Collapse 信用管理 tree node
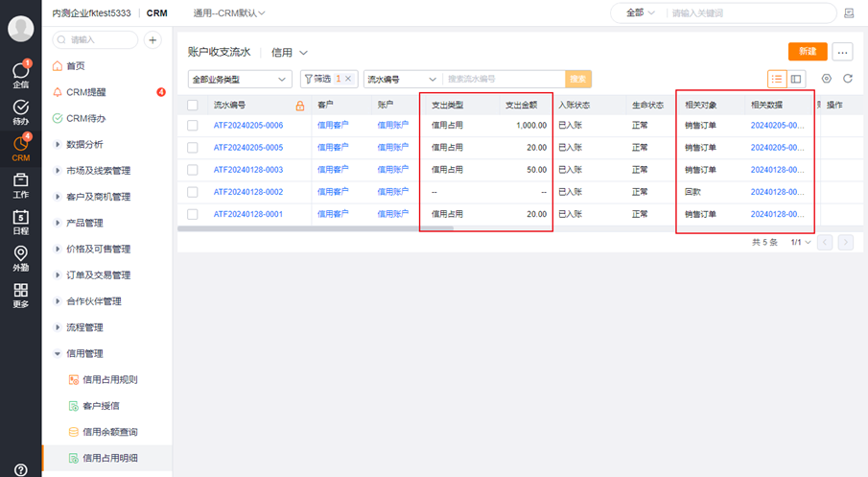 (x=57, y=353)
